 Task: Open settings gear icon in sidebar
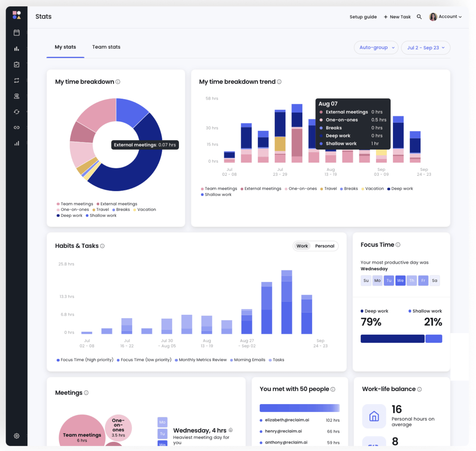[17, 436]
